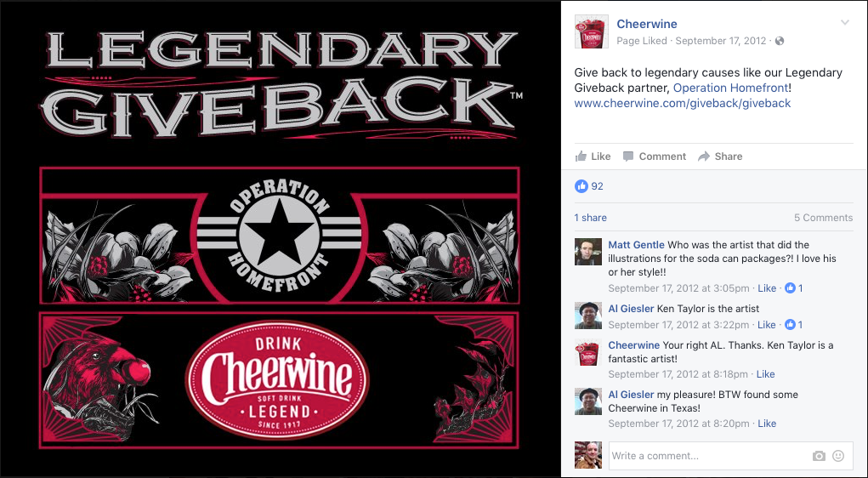The image size is (868, 478).
Task: Expand the post options chevron menu
Action: tap(845, 23)
